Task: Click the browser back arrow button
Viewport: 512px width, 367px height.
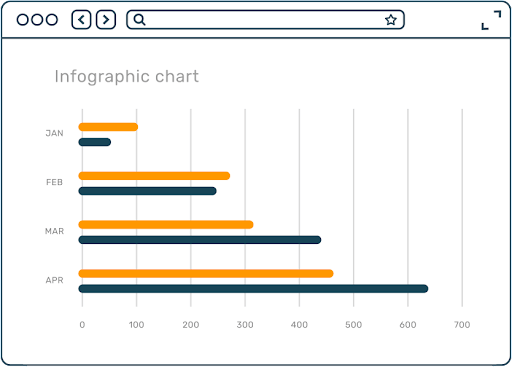Action: [x=81, y=20]
